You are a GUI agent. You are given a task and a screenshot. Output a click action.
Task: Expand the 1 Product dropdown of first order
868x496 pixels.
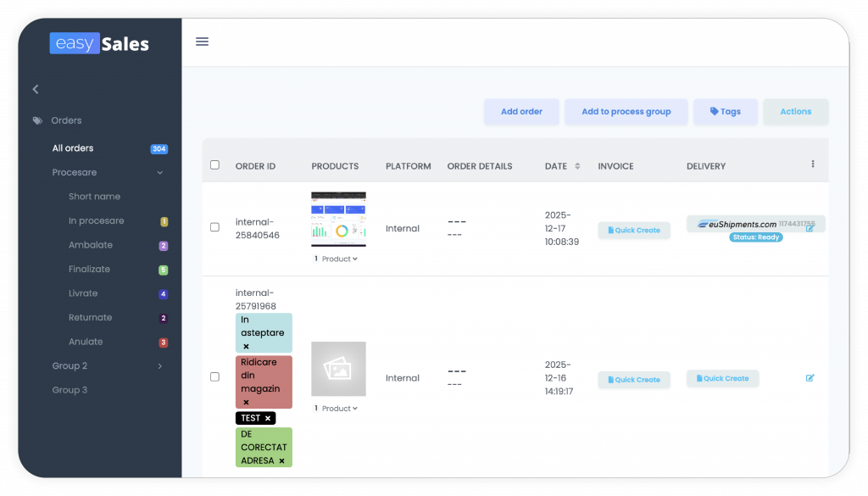coord(338,259)
